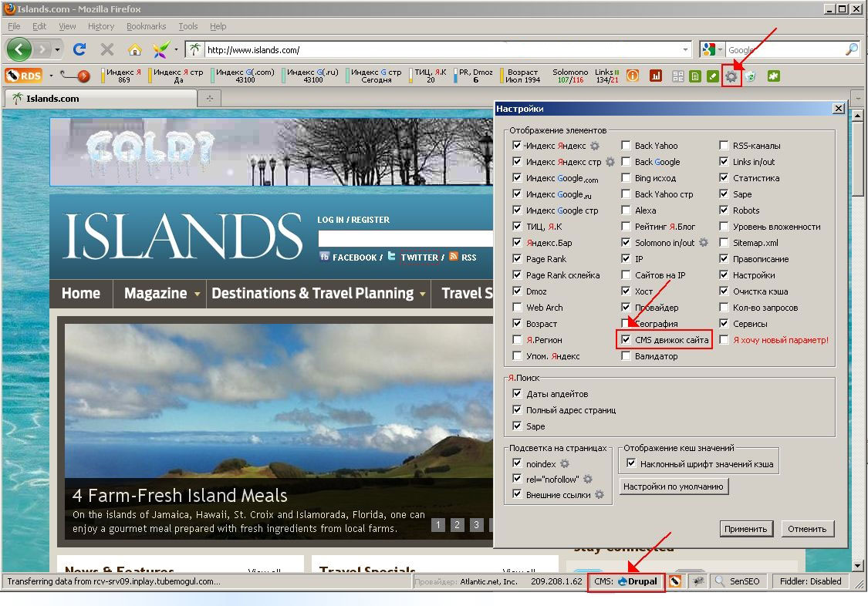Click the RSS feed icon on Islands page
The width and height of the screenshot is (868, 606).
coord(454,257)
